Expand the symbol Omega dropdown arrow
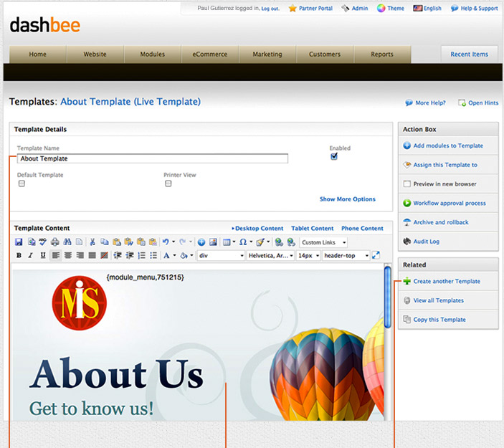 click(251, 242)
